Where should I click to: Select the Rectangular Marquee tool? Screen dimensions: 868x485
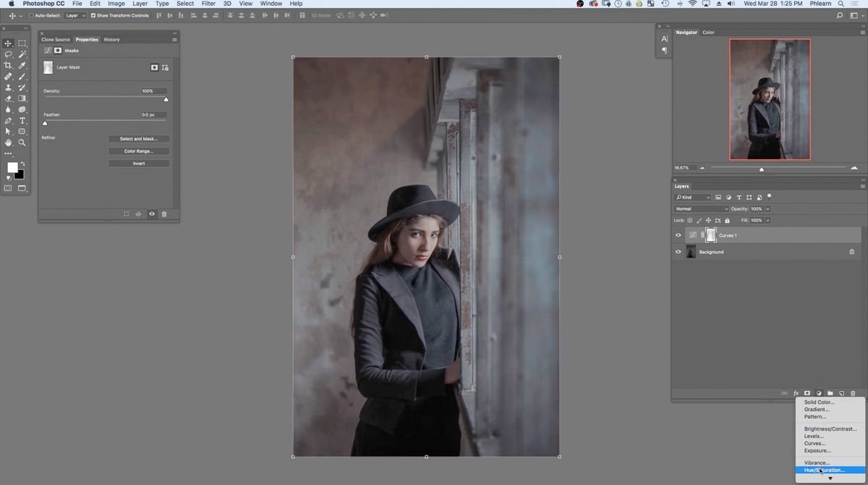pyautogui.click(x=22, y=43)
